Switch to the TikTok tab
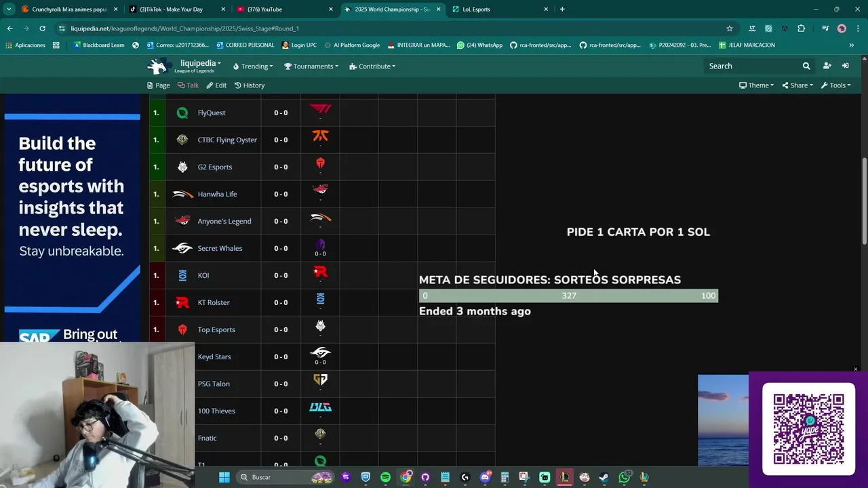 click(x=176, y=9)
